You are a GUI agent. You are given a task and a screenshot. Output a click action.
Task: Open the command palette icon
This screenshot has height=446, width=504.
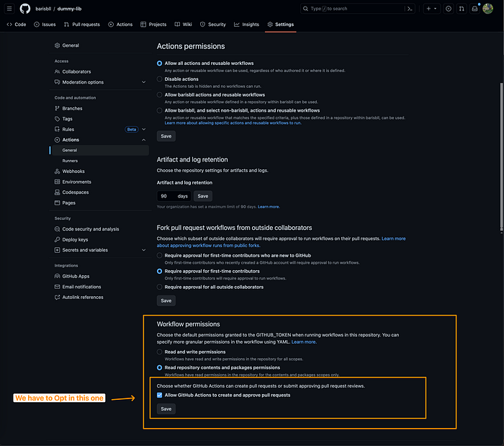(x=410, y=9)
